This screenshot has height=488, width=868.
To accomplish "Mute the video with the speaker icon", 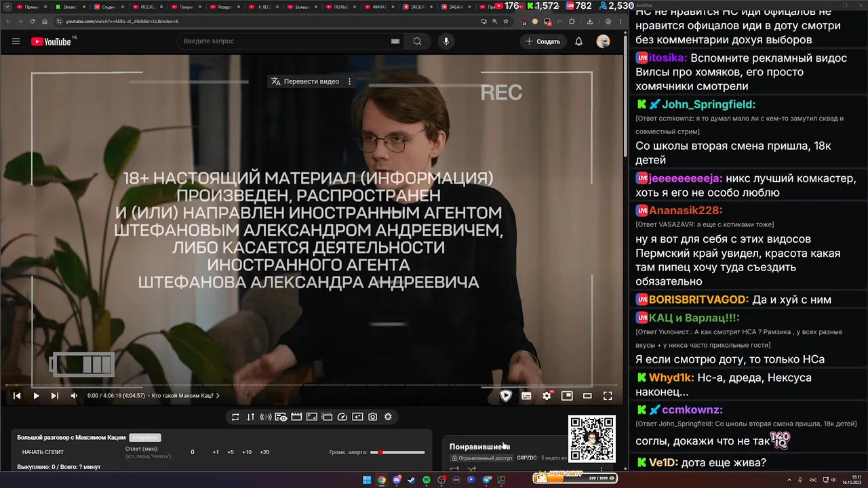I will [74, 396].
